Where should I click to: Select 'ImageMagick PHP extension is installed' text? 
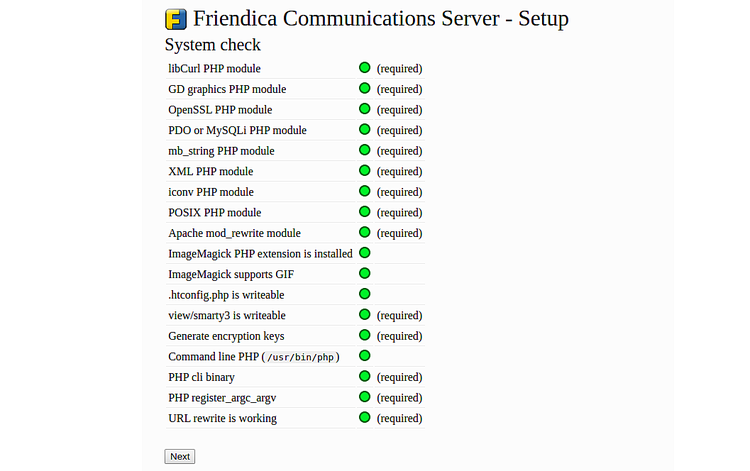coord(260,253)
